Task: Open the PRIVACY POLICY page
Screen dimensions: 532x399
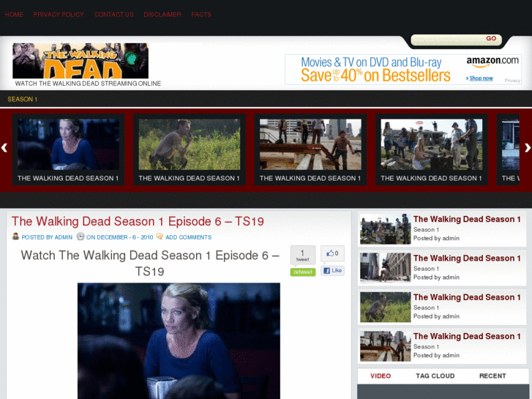Action: point(59,15)
